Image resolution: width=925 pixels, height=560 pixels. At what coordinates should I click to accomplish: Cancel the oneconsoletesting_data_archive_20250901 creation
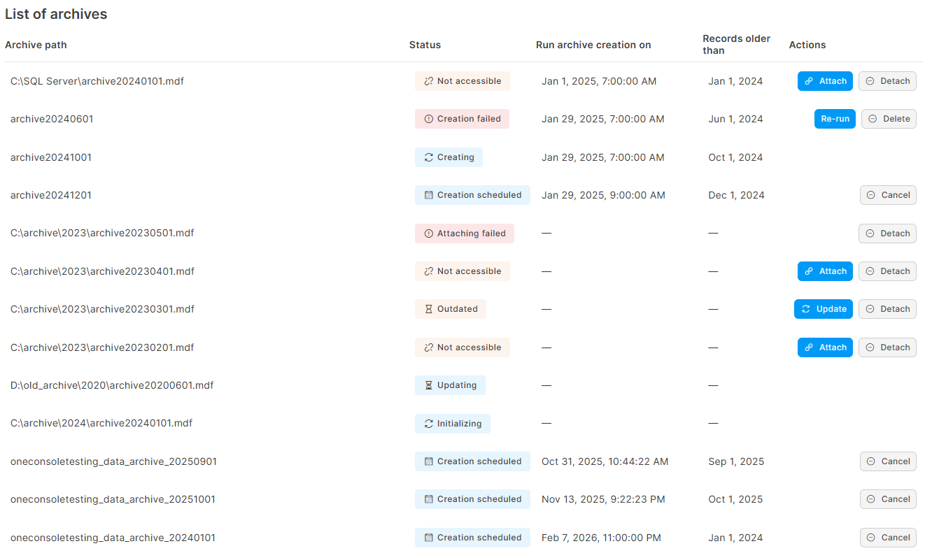pos(888,461)
